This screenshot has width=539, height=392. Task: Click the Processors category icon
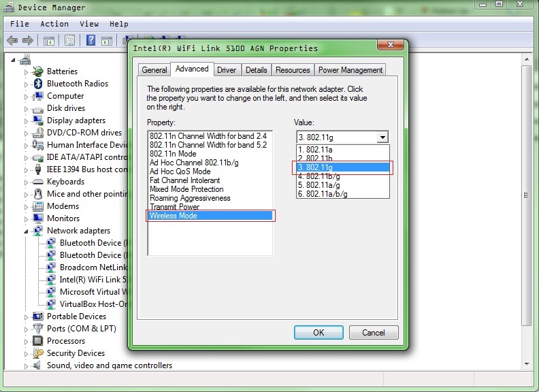[39, 341]
